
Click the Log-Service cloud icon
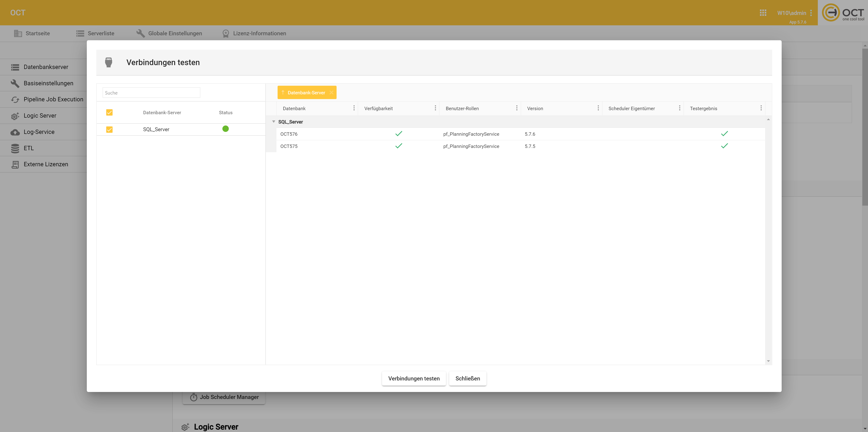click(x=15, y=132)
